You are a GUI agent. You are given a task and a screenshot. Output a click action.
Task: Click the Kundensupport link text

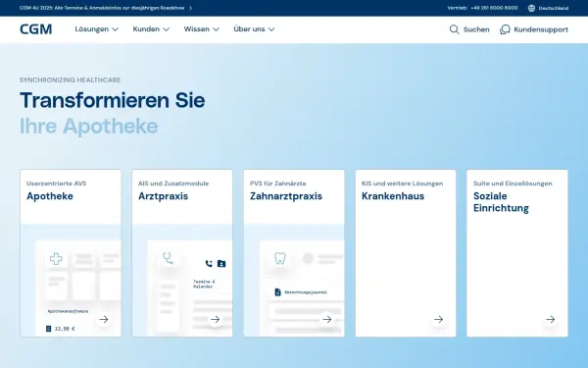tap(541, 29)
